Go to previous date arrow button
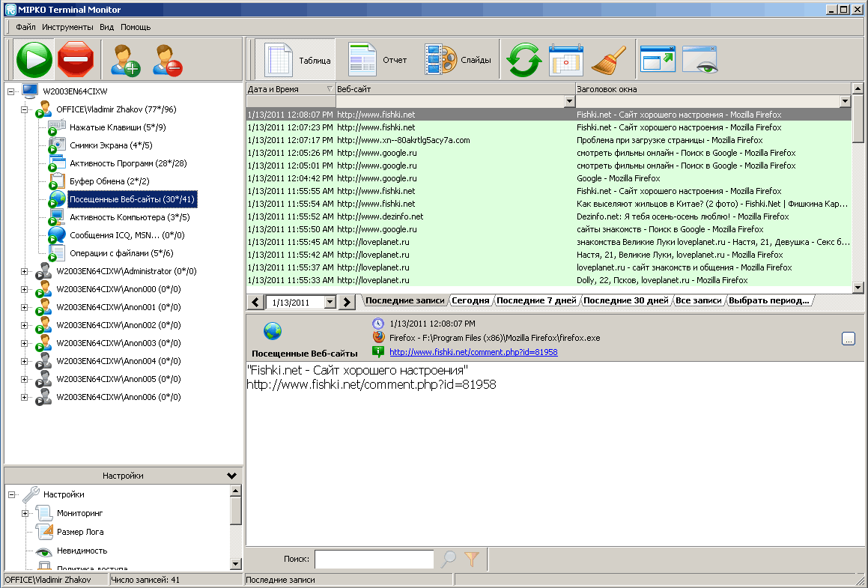This screenshot has width=868, height=588. tap(255, 303)
